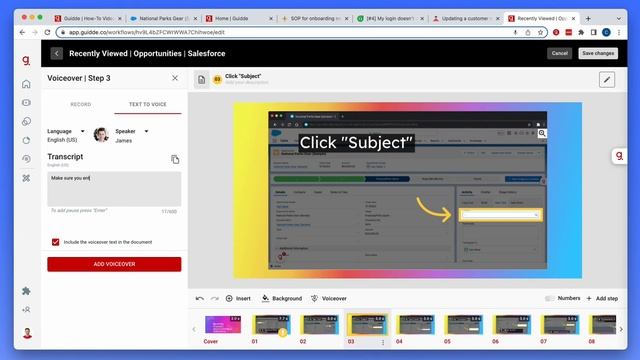Open the videos icon in the left sidebar

[x=26, y=102]
